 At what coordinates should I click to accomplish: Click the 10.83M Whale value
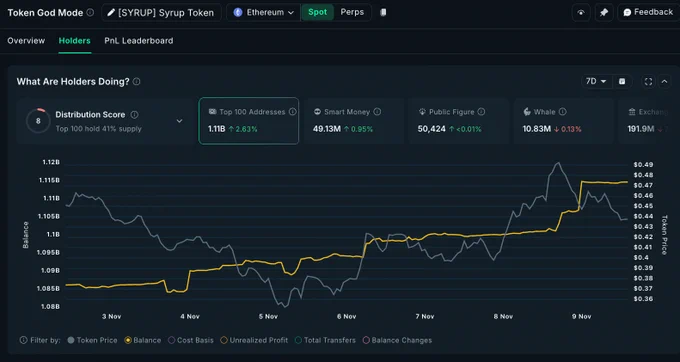(536, 129)
